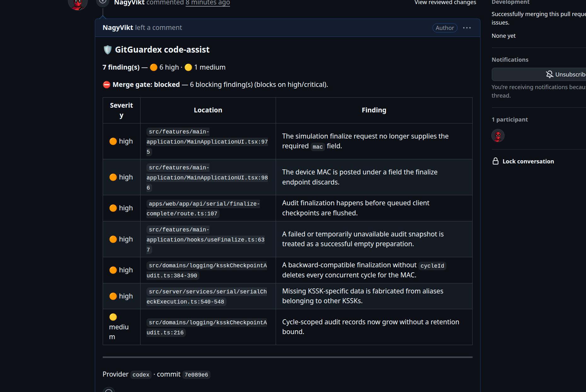
Task: Click the yellow medium-severity dot in summary line
Action: pos(188,67)
